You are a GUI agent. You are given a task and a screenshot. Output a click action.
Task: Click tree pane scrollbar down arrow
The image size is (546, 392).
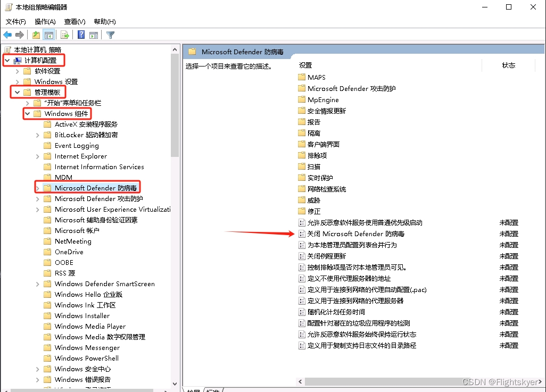tap(175, 384)
